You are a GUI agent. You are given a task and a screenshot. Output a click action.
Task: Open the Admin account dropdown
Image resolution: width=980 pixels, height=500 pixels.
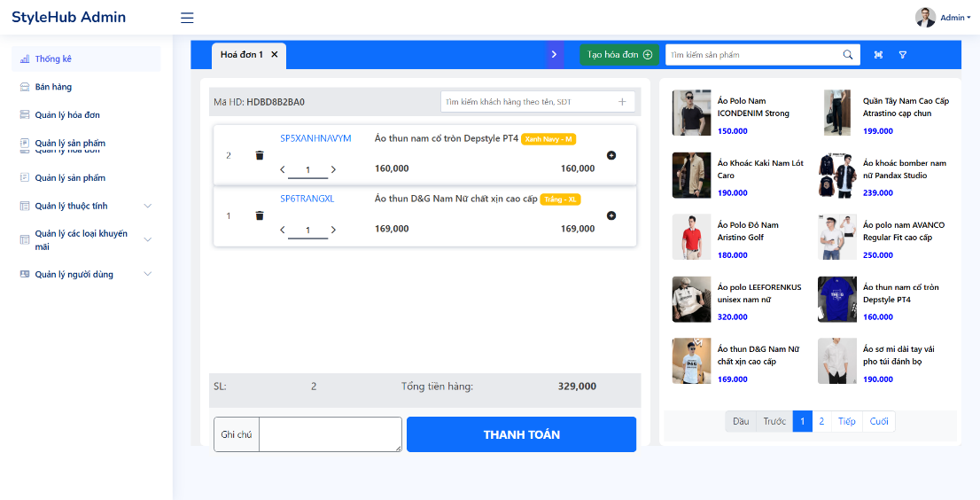point(943,18)
